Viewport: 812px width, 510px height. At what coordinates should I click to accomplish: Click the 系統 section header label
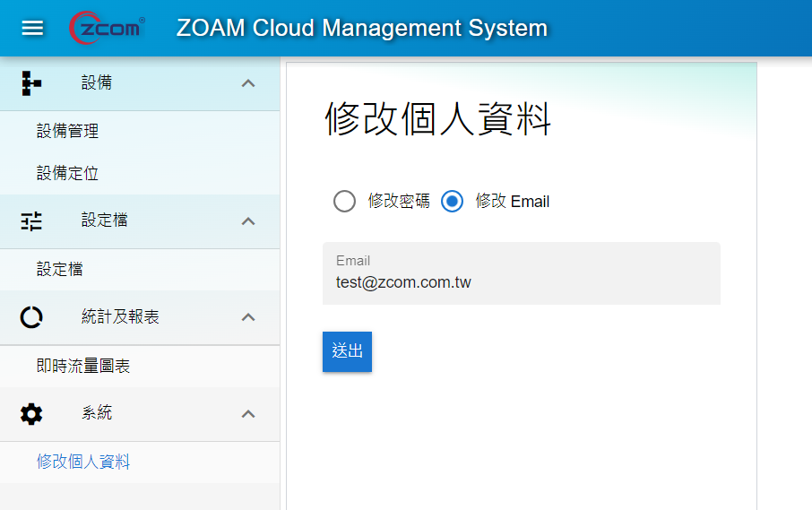click(96, 412)
